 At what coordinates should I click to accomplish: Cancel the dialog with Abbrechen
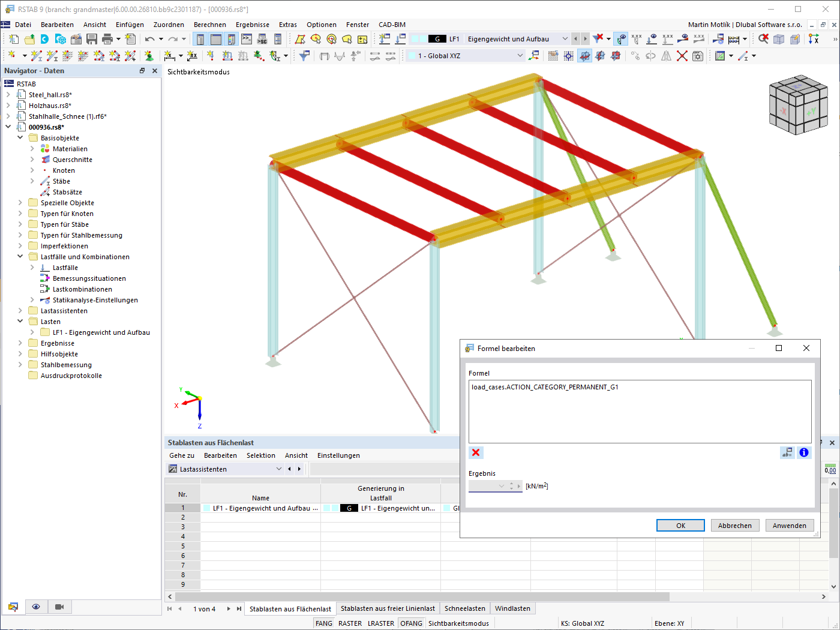point(734,525)
